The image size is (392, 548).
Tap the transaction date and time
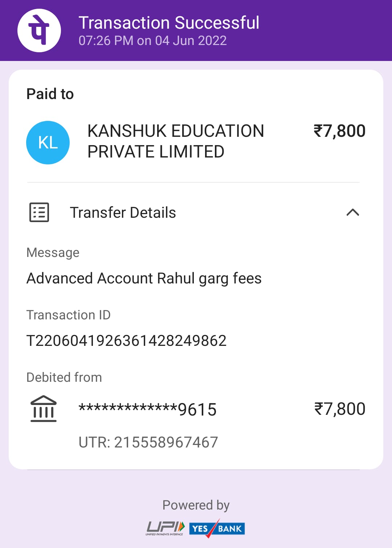point(152,41)
